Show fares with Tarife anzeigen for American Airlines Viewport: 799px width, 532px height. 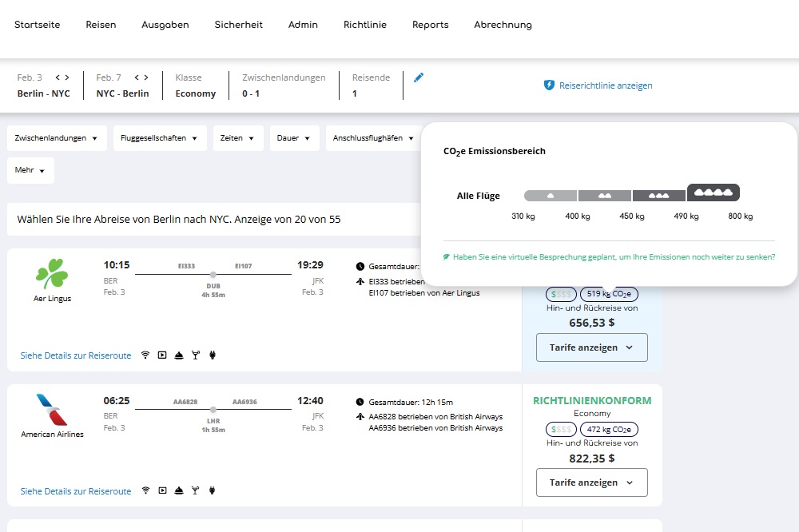click(591, 482)
